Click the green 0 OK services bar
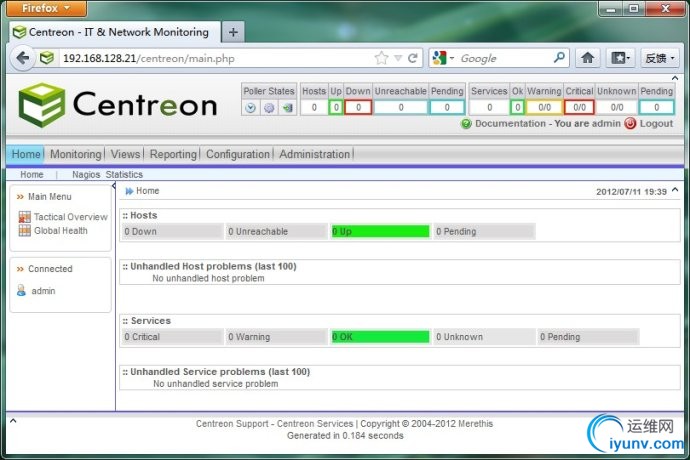The width and height of the screenshot is (690, 460). 380,337
